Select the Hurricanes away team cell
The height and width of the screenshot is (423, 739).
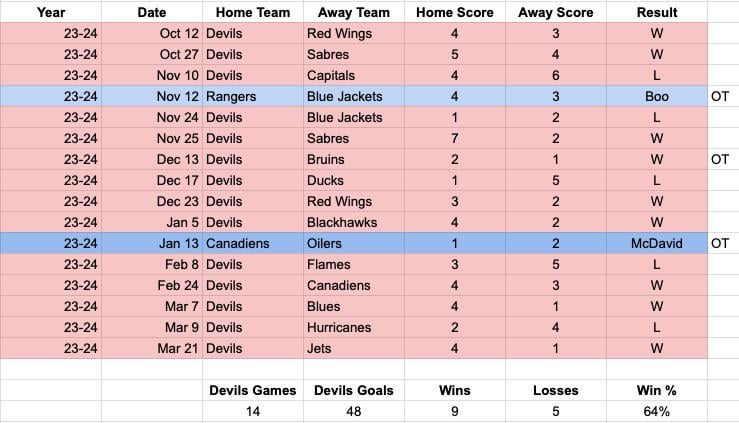pos(353,327)
